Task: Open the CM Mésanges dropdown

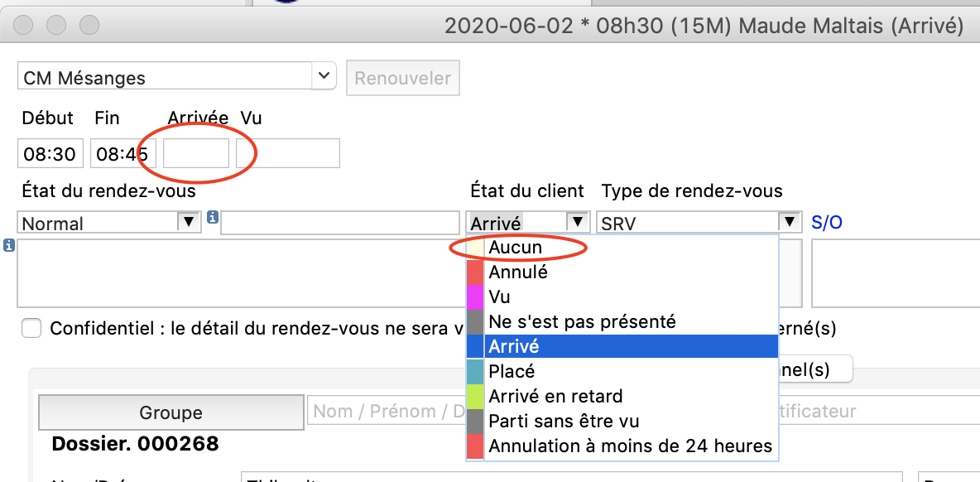Action: coord(322,77)
